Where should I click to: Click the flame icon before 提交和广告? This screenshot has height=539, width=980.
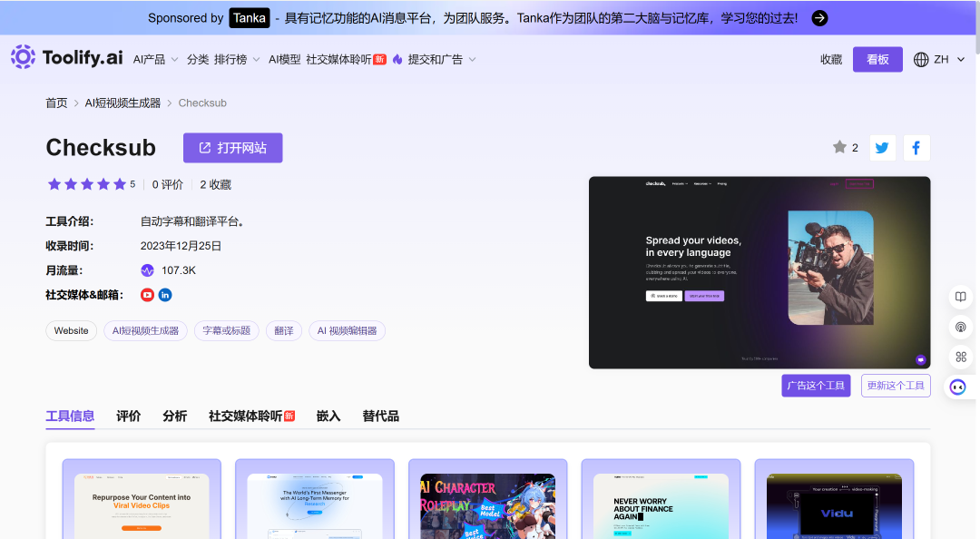[x=397, y=59]
